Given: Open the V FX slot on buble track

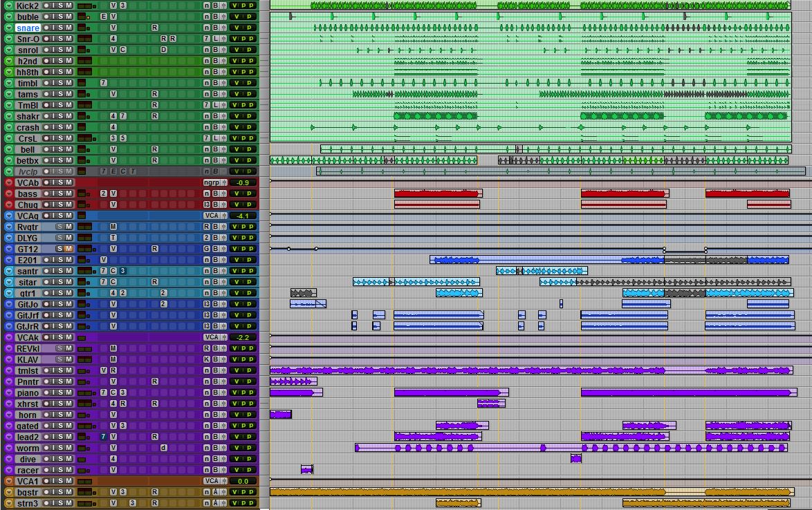Looking at the screenshot, I should (x=113, y=17).
